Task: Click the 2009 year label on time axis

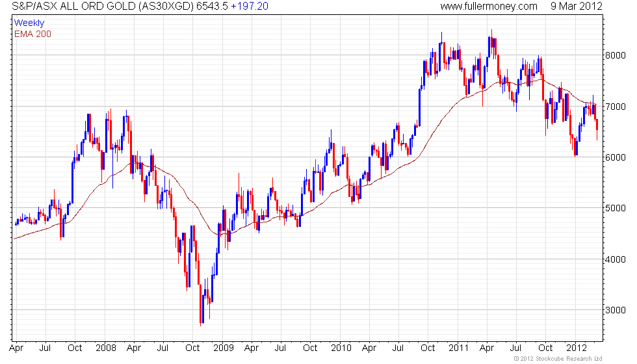Action: pos(224,348)
